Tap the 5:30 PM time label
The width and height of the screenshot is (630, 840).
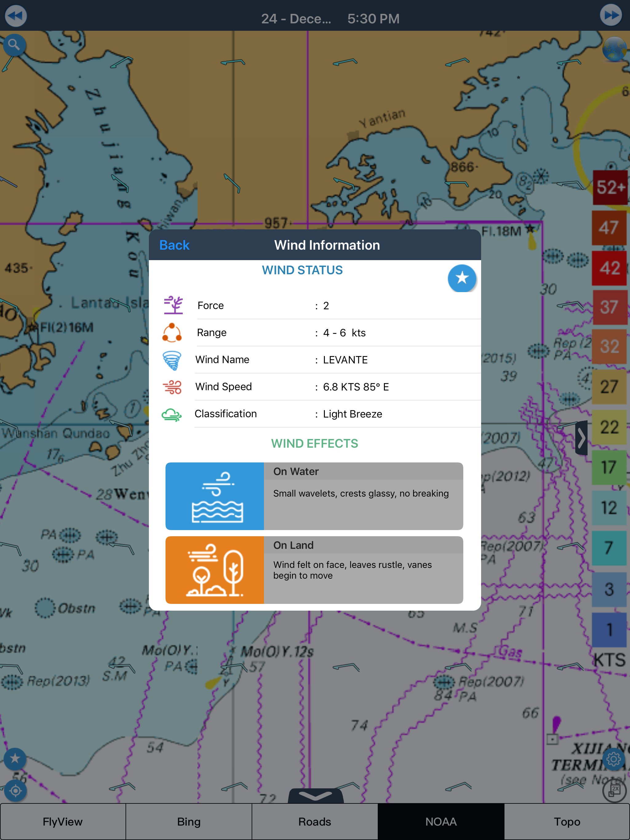point(373,19)
